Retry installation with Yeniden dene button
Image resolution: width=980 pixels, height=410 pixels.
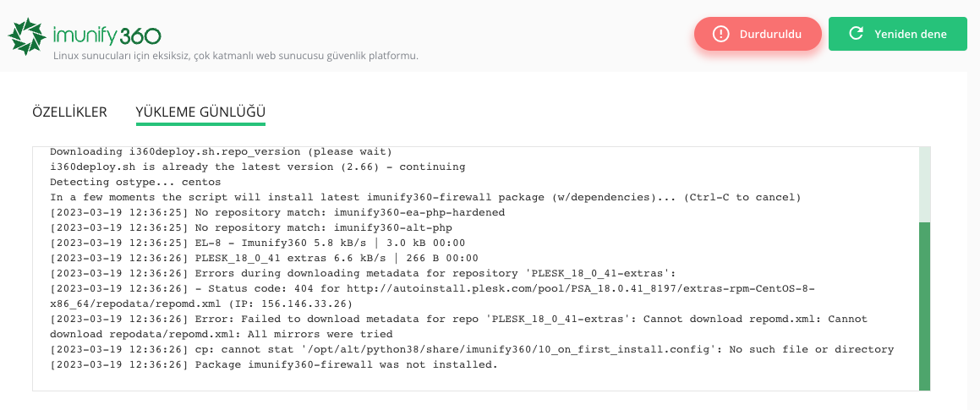pyautogui.click(x=897, y=35)
